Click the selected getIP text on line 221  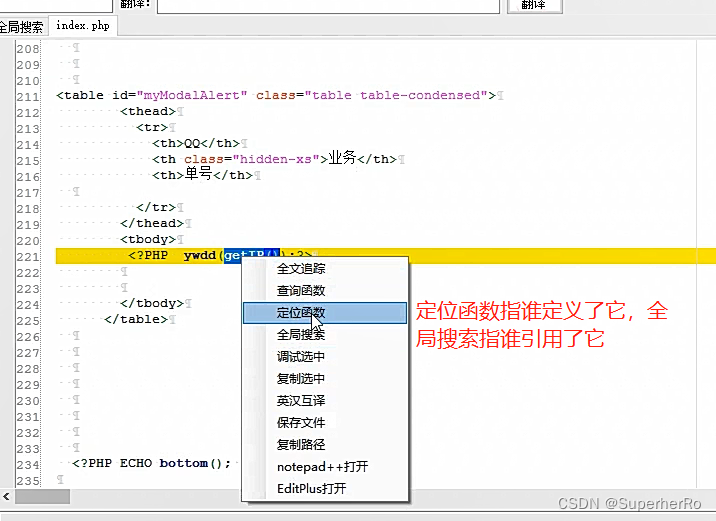tap(251, 256)
